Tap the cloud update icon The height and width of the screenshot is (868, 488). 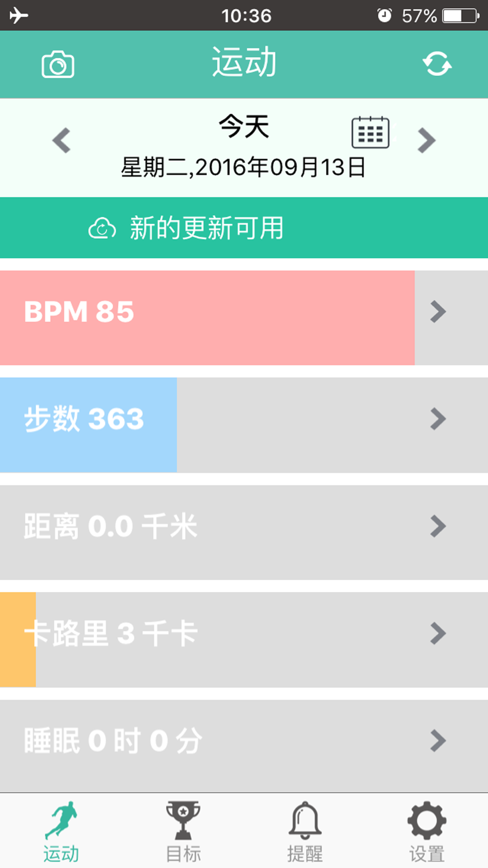tap(102, 228)
